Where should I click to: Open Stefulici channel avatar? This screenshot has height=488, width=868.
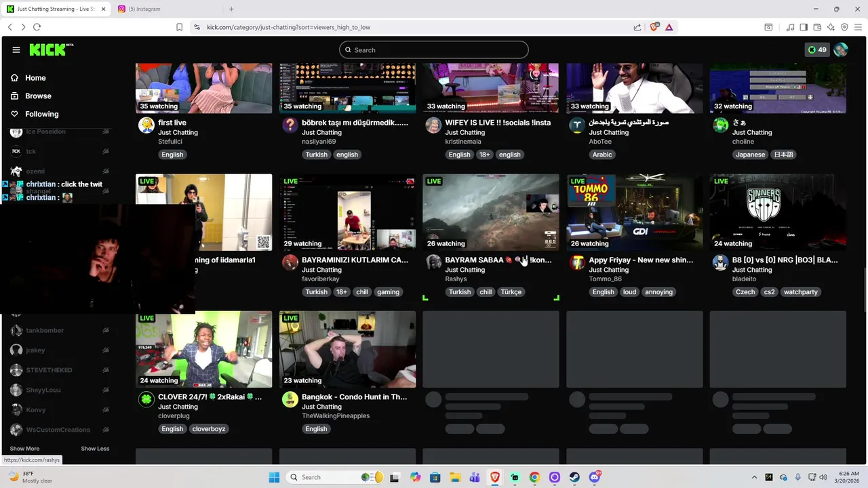146,125
